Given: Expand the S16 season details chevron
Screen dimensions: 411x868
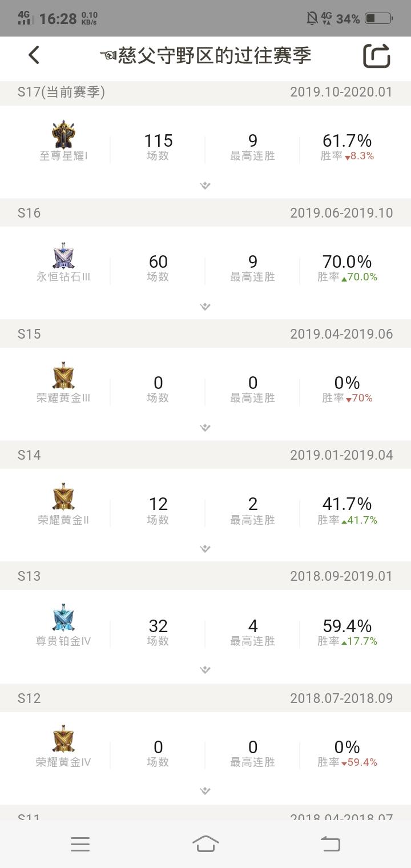Looking at the screenshot, I should (205, 307).
